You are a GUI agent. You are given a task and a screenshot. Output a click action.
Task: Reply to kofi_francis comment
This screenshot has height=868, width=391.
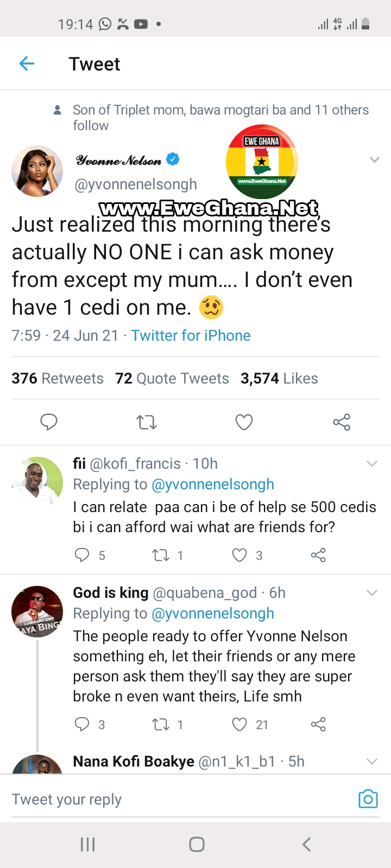(82, 555)
